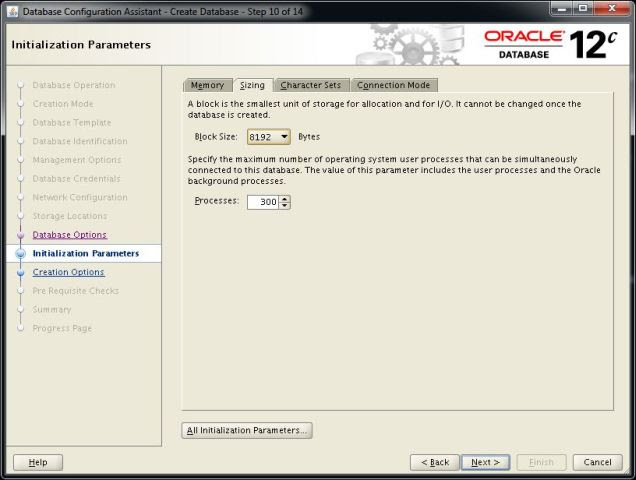Click the Network Configuration step
636x480 pixels.
tap(80, 198)
